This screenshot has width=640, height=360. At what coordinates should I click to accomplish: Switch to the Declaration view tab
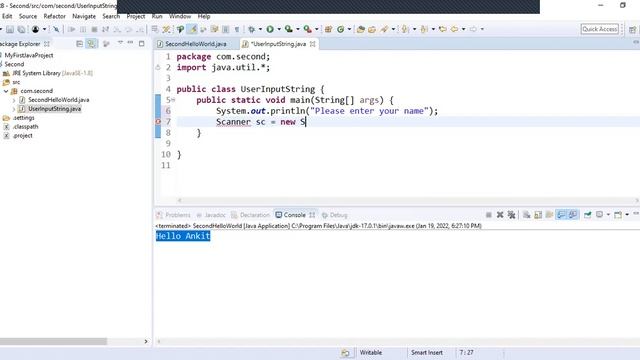pyautogui.click(x=250, y=215)
